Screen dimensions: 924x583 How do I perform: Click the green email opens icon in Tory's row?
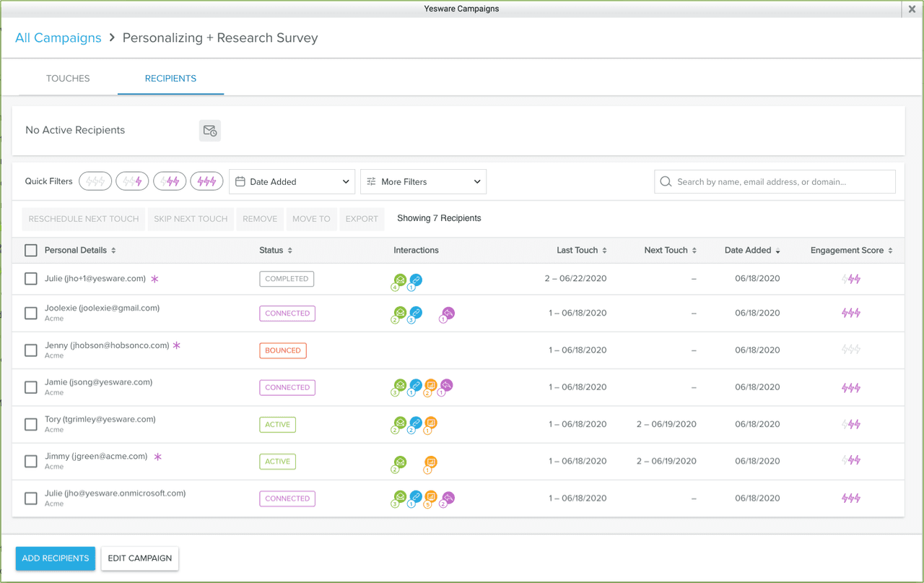[400, 423]
